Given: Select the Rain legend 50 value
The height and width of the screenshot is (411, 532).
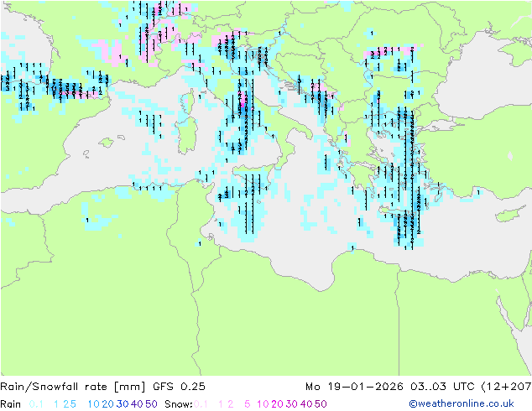Looking at the screenshot, I should 151,404.
